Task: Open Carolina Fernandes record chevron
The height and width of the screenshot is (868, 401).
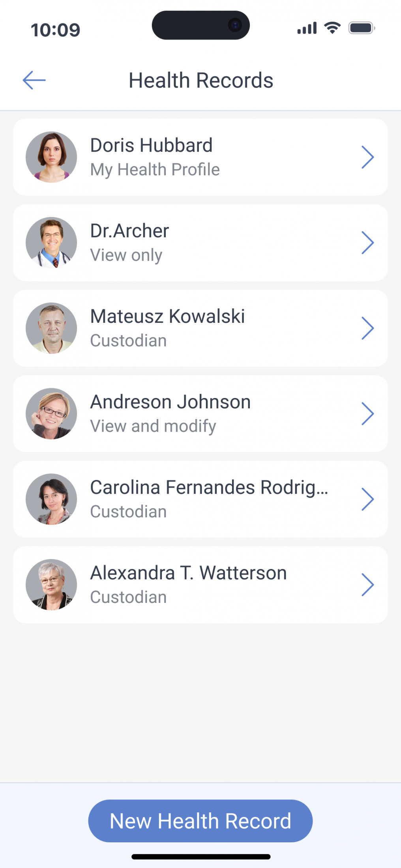Action: 367,499
